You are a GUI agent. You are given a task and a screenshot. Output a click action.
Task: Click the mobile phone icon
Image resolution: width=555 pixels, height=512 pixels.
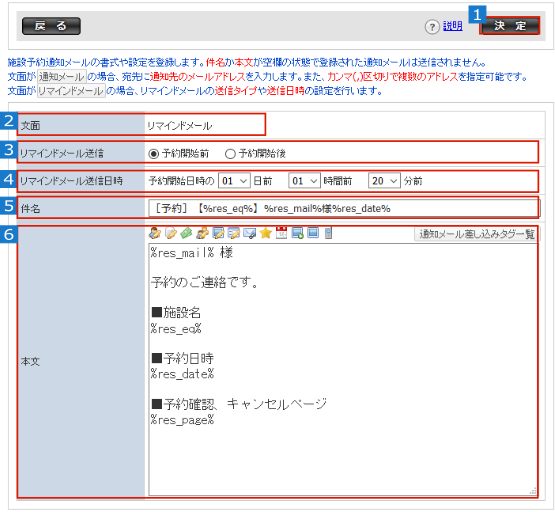pos(328,233)
